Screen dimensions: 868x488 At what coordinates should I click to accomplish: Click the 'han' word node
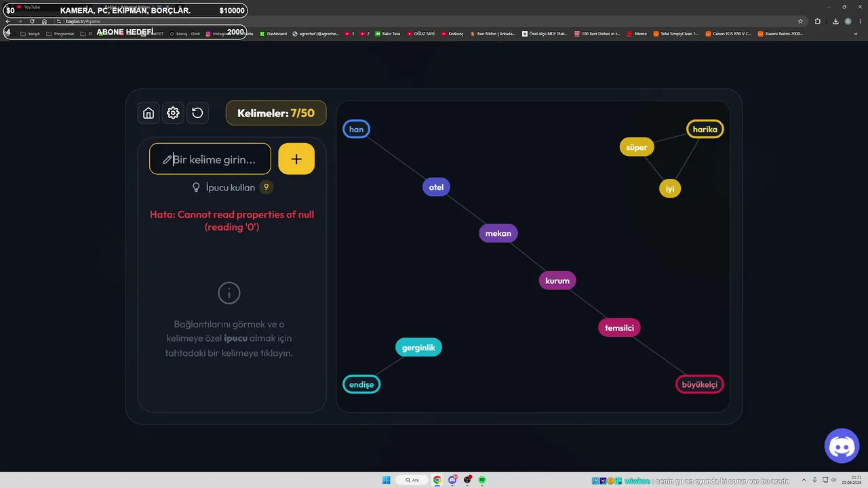[357, 129]
